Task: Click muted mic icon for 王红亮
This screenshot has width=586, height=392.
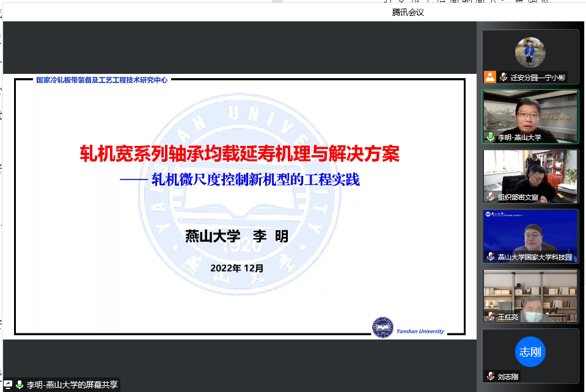Action: coord(490,316)
